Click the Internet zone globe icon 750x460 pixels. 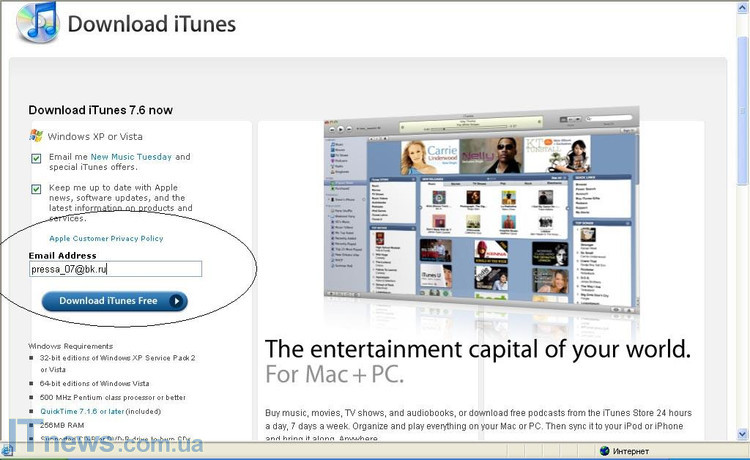click(605, 451)
